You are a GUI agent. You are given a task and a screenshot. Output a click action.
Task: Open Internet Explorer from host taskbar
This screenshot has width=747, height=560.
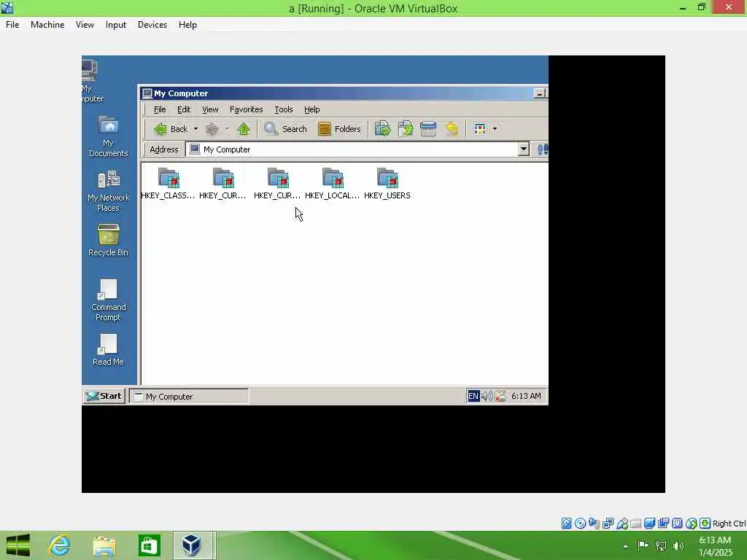(60, 545)
